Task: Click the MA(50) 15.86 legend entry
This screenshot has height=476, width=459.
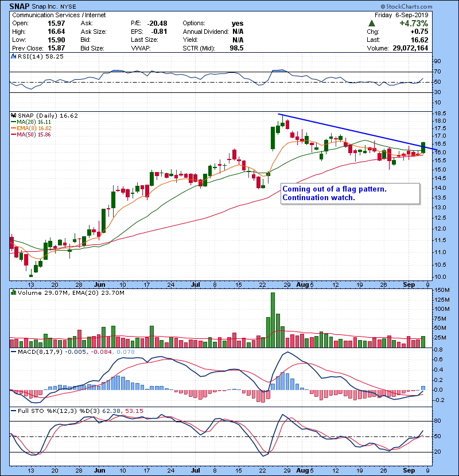Action: click(34, 134)
